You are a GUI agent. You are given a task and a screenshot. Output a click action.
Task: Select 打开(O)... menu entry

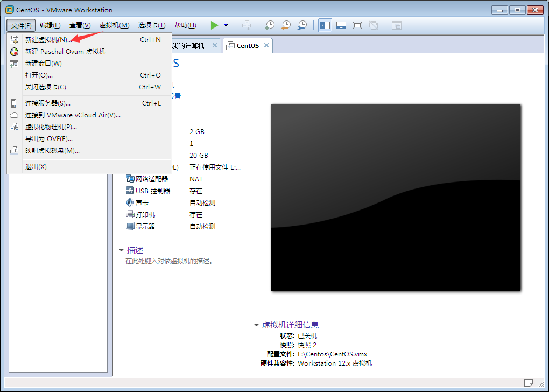(x=89, y=75)
